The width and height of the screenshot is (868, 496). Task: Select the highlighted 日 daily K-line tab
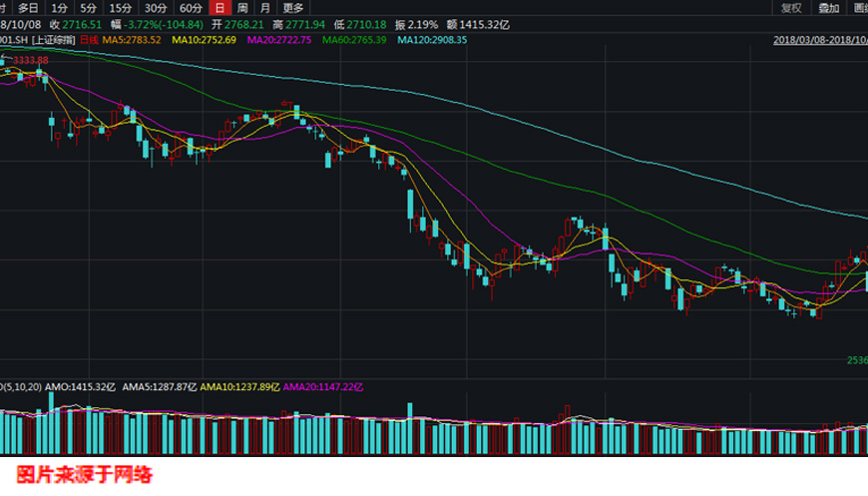tap(218, 8)
